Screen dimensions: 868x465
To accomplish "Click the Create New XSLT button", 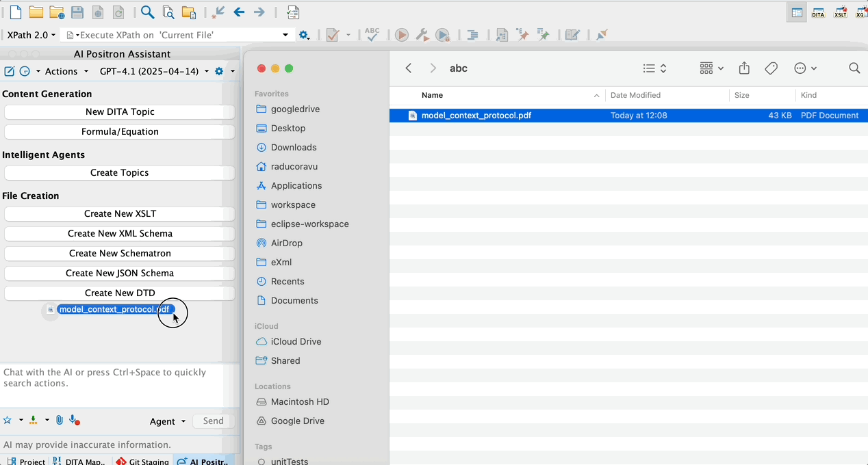I will click(120, 213).
